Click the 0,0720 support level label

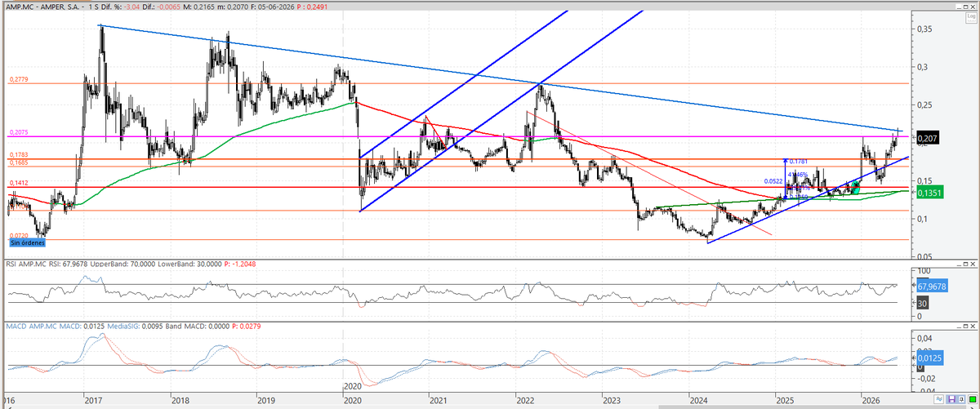pyautogui.click(x=20, y=235)
